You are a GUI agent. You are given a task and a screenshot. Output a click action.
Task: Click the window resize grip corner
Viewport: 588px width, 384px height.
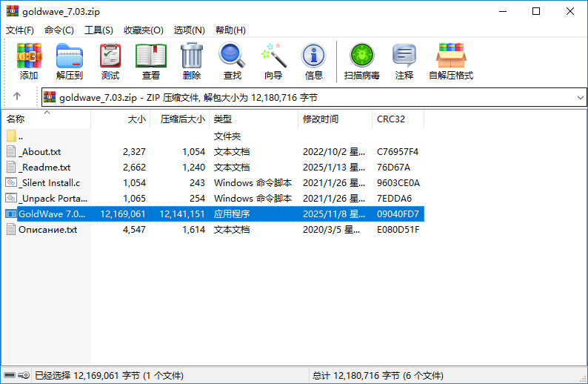tap(583, 379)
